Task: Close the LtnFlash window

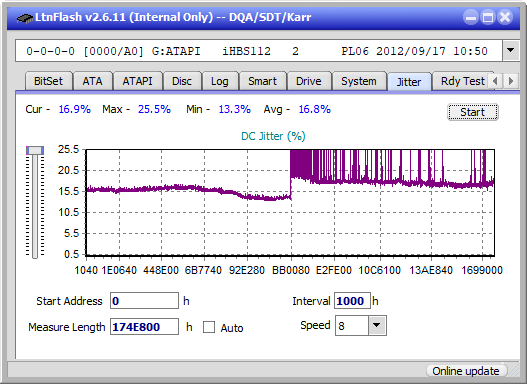Action: [x=505, y=17]
